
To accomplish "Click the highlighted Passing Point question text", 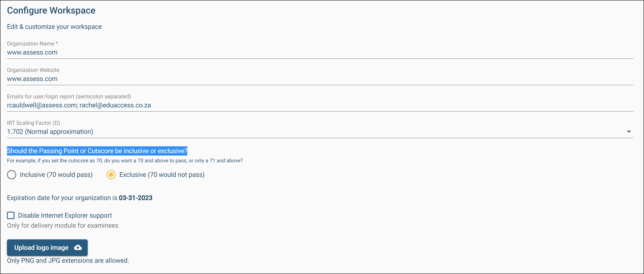I will 97,151.
